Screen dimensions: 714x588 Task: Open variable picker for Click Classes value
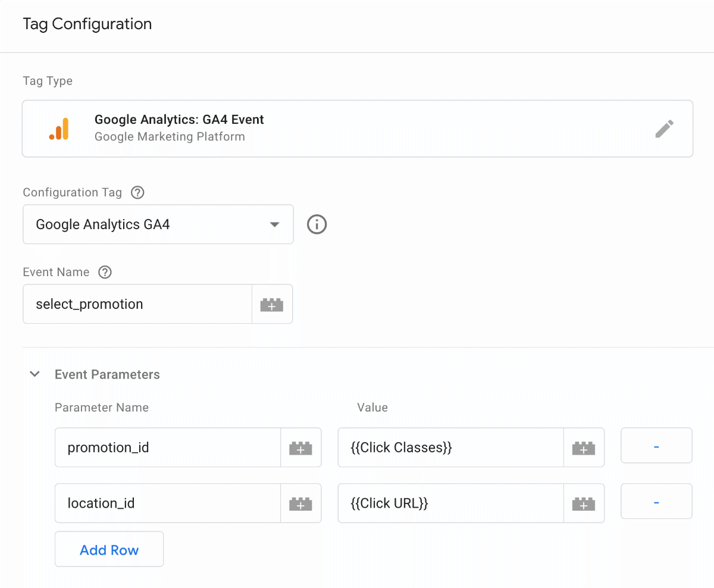point(584,448)
